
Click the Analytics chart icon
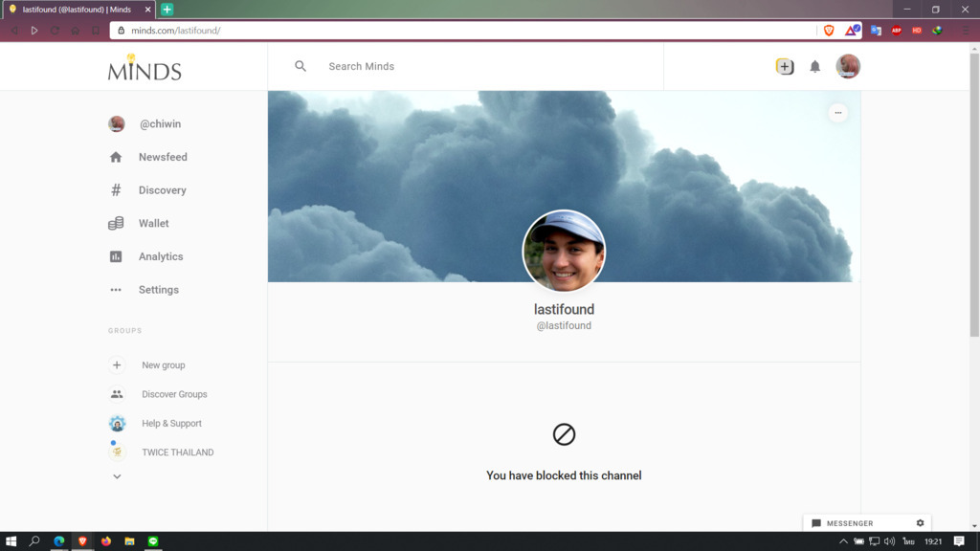point(116,256)
